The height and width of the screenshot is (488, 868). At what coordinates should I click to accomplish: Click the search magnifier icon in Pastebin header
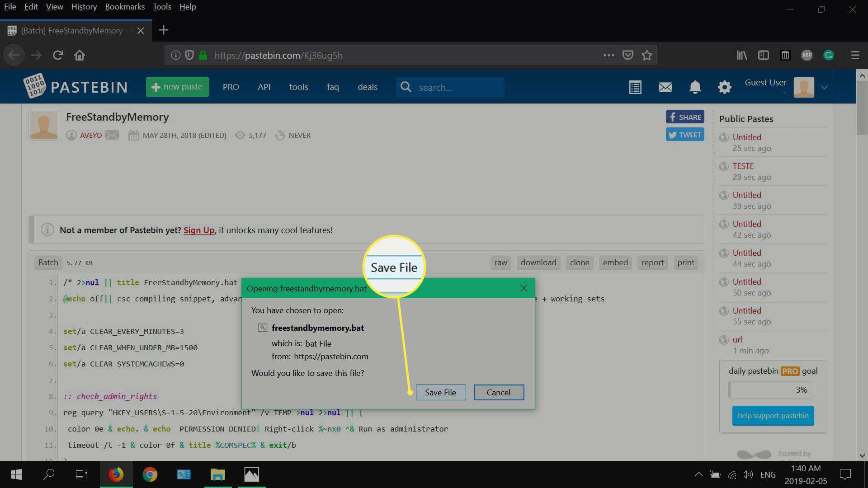[406, 87]
